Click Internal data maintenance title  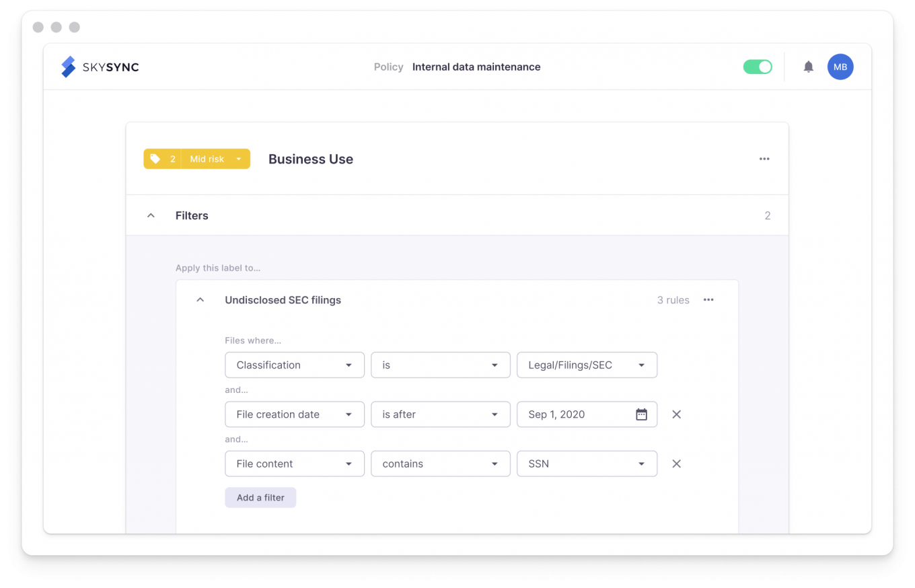click(476, 67)
